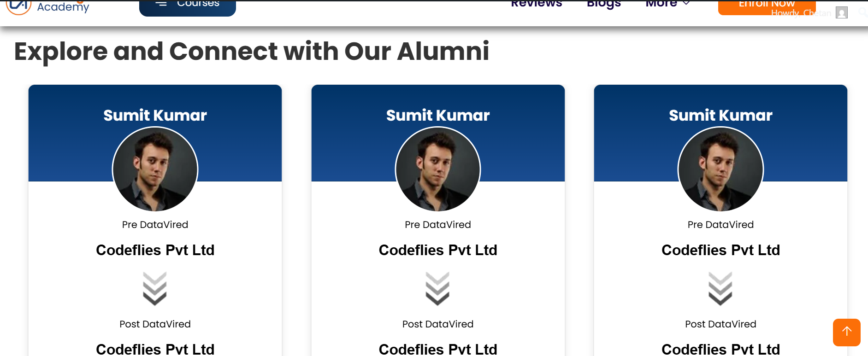This screenshot has height=356, width=868.
Task: Click Sumit Kumar's photo in first card
Action: click(x=155, y=169)
